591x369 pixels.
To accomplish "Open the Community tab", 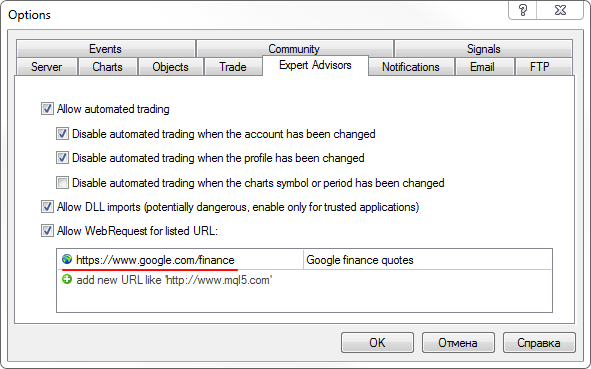I will pos(294,49).
